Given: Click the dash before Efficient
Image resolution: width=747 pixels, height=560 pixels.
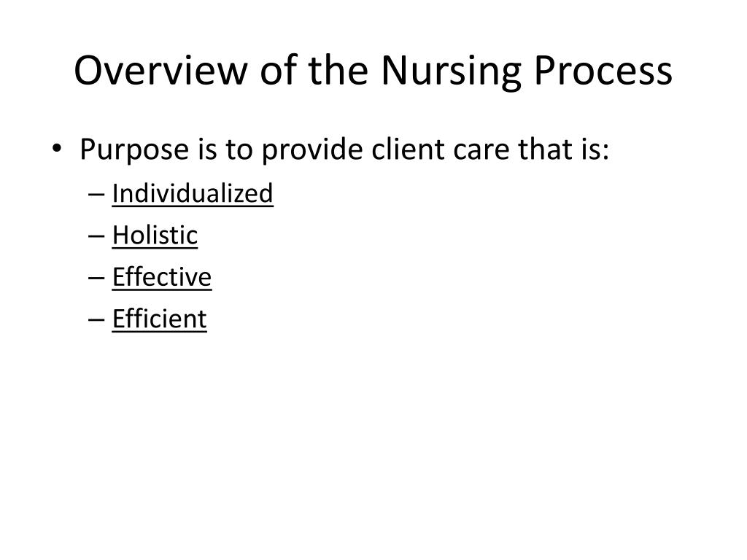Looking at the screenshot, I should tap(97, 320).
